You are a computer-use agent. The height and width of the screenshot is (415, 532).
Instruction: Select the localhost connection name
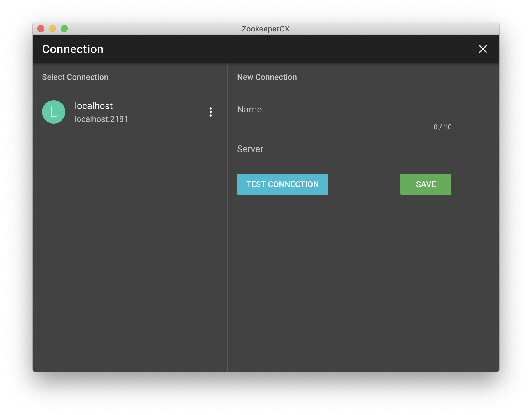pyautogui.click(x=93, y=106)
